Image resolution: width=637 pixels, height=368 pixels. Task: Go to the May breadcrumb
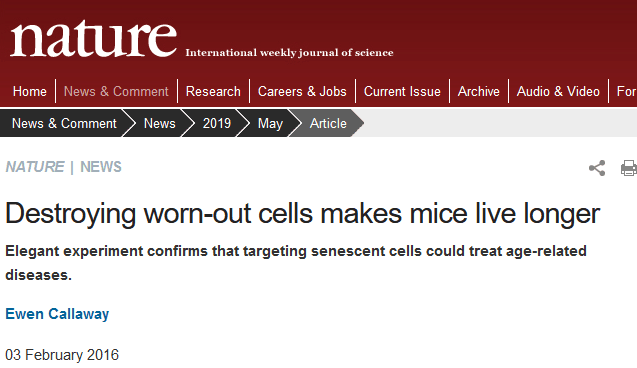(270, 123)
